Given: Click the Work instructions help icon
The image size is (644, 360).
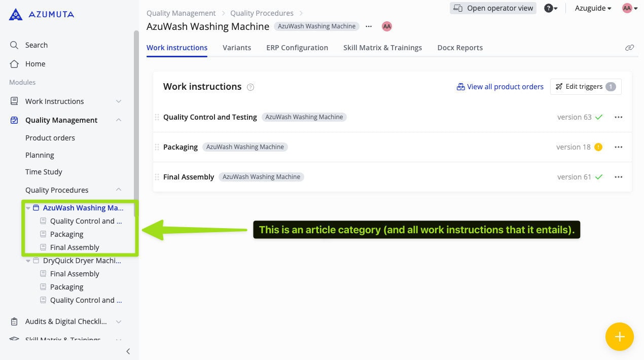Looking at the screenshot, I should 251,87.
